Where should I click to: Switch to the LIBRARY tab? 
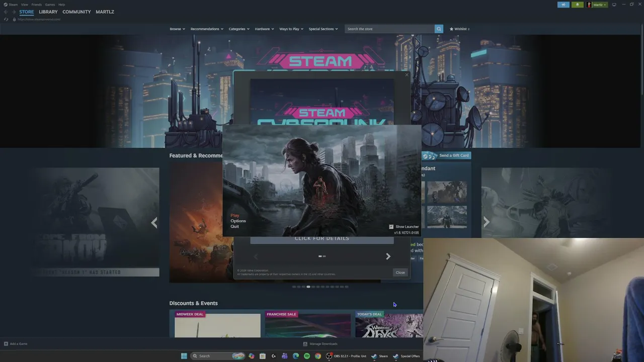tap(48, 12)
